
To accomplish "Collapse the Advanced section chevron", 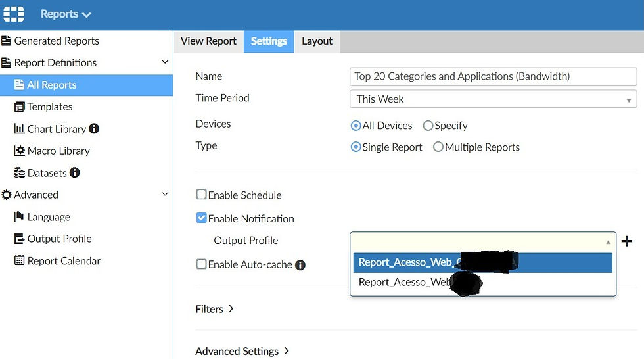I will pyautogui.click(x=165, y=194).
